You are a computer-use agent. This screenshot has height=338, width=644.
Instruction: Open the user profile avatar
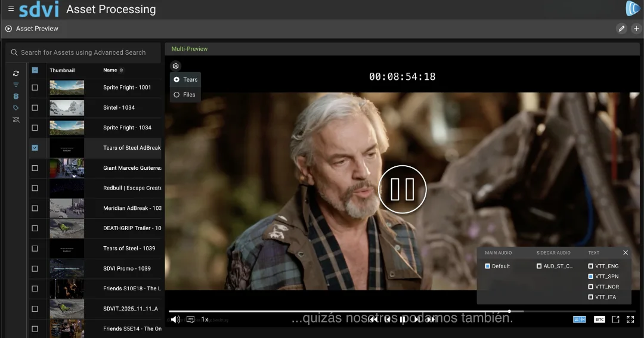pyautogui.click(x=633, y=8)
